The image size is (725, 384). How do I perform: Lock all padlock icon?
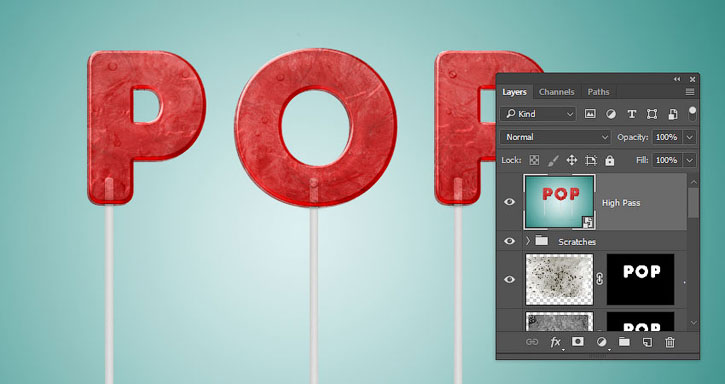pos(610,160)
